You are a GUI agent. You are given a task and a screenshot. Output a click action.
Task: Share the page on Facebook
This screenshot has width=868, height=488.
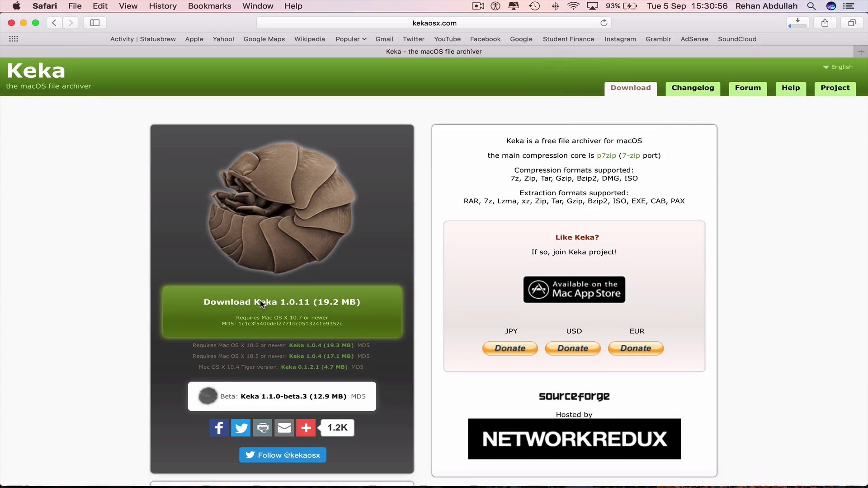pyautogui.click(x=219, y=427)
